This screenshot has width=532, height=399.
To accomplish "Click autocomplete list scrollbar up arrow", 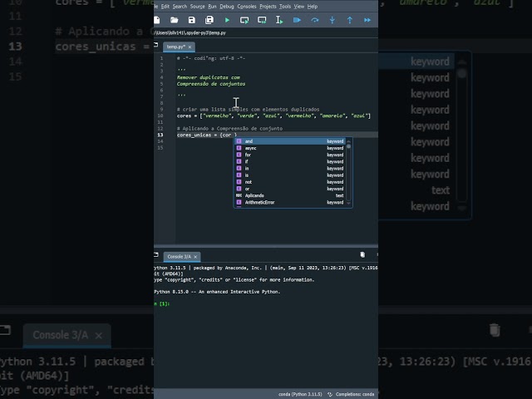I will pos(348,141).
